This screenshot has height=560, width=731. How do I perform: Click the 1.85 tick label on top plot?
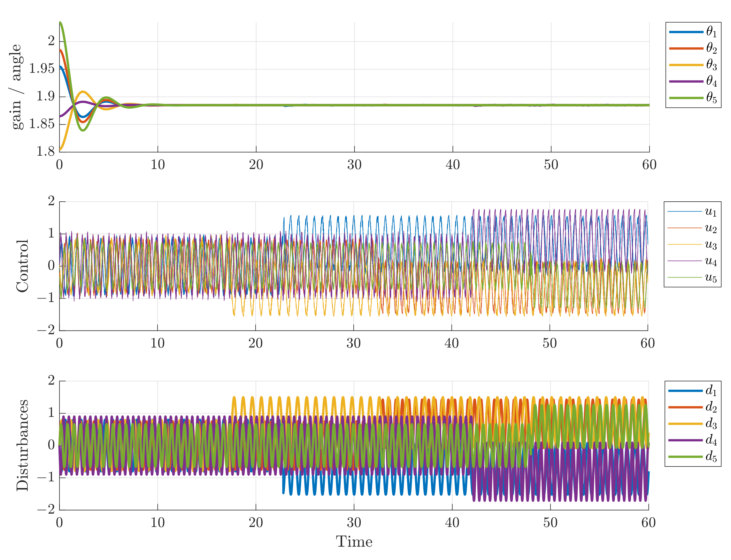pyautogui.click(x=42, y=124)
